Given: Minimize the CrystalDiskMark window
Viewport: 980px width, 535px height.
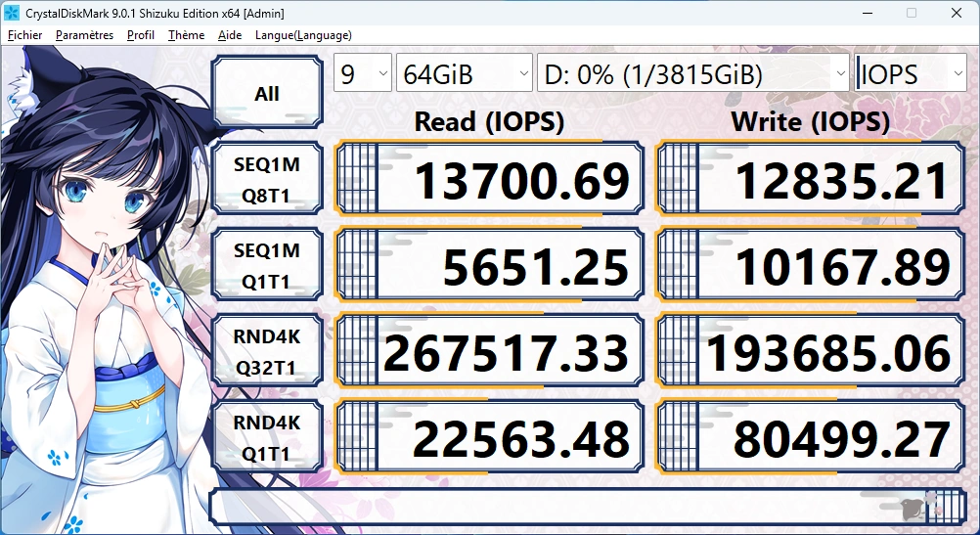Looking at the screenshot, I should 867,13.
